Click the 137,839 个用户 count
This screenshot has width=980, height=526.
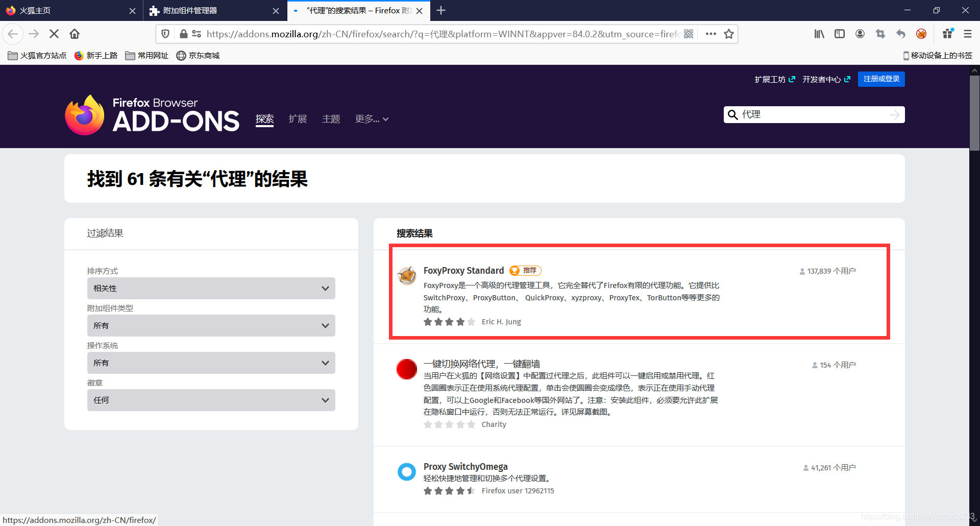827,271
